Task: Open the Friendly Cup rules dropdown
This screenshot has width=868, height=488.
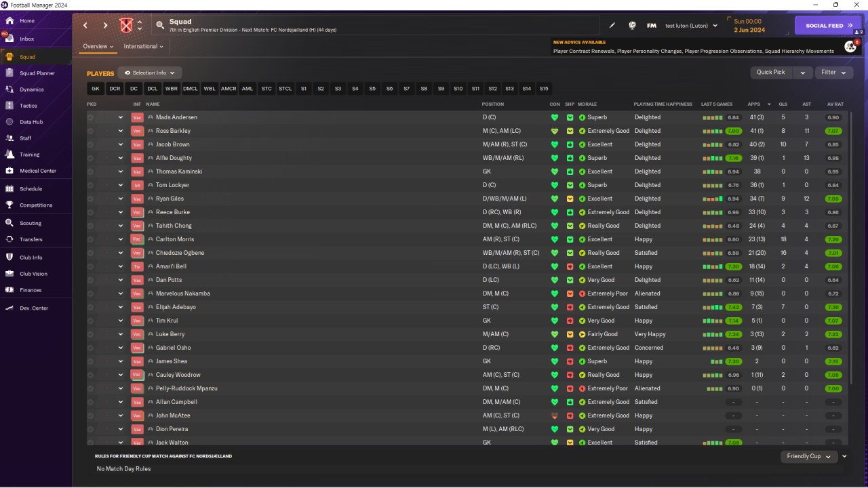Action: pyautogui.click(x=809, y=456)
